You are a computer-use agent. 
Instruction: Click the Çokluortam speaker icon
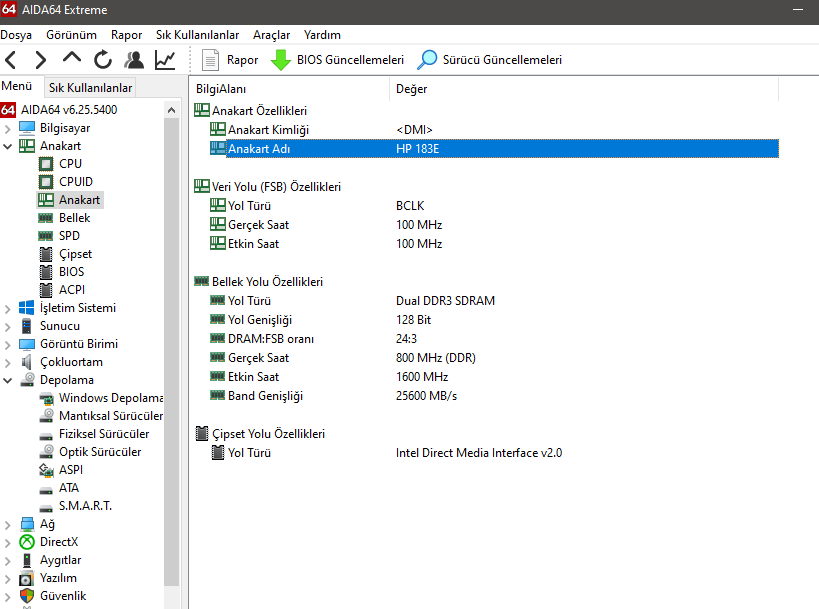[x=27, y=362]
